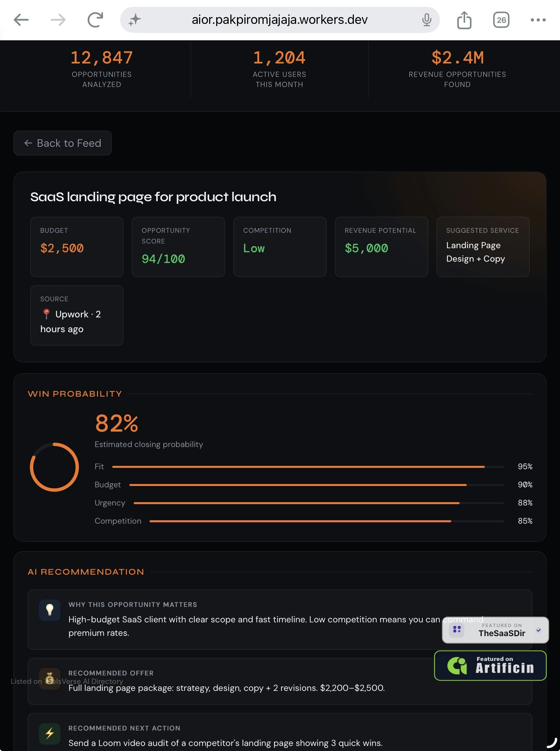The width and height of the screenshot is (560, 751).
Task: Click the Back to Feed button
Action: tap(62, 143)
